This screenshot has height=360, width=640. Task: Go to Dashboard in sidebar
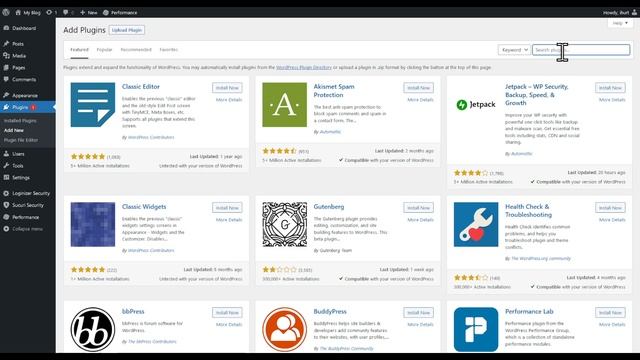tap(24, 28)
